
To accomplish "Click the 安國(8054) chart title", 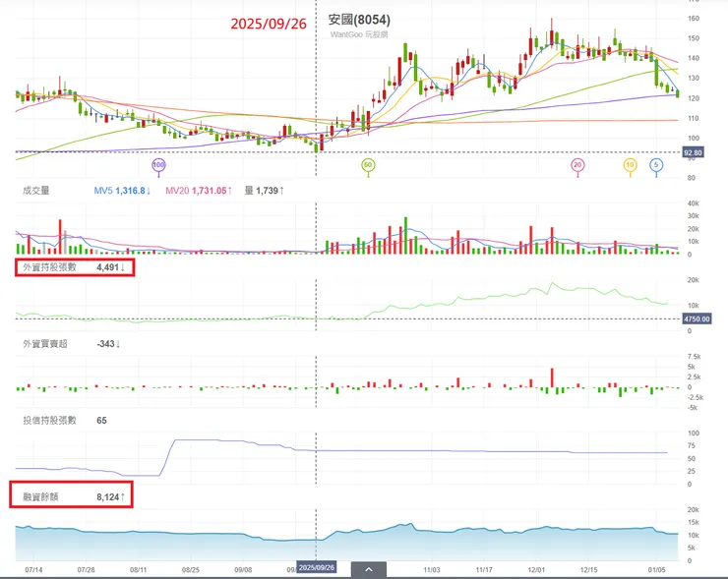I will coord(359,20).
